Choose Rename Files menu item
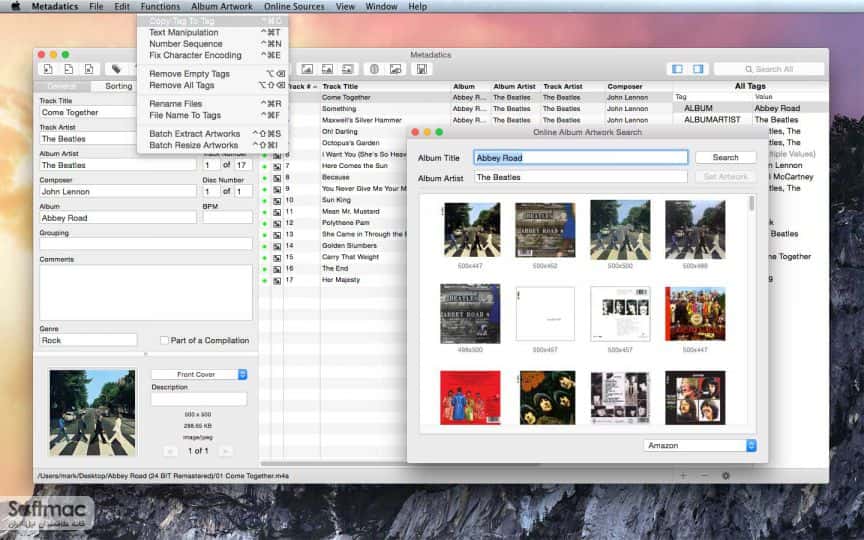864x540 pixels. (213, 104)
